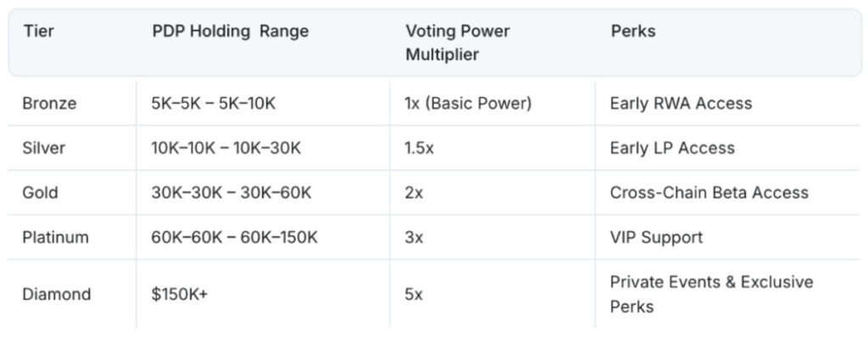868x343 pixels.
Task: Click the Diamond tier cell
Action: 55,294
